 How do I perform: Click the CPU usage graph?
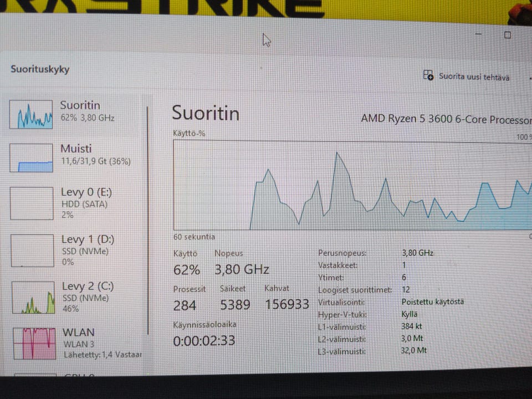[352, 186]
